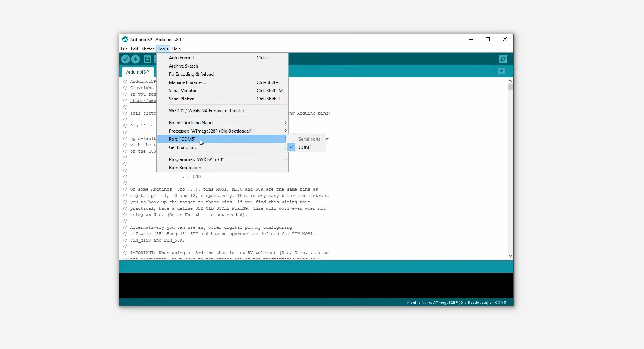Click the New sketch toolbar icon
The height and width of the screenshot is (349, 644).
click(147, 59)
